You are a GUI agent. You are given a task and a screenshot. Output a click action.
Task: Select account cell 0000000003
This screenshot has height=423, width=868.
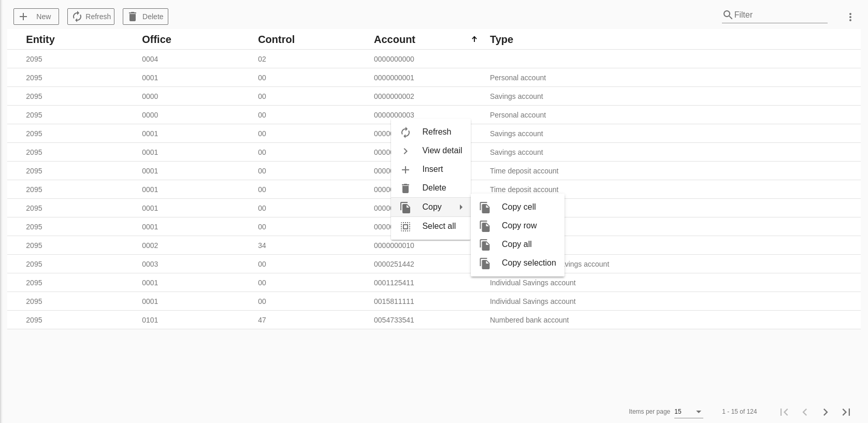394,115
